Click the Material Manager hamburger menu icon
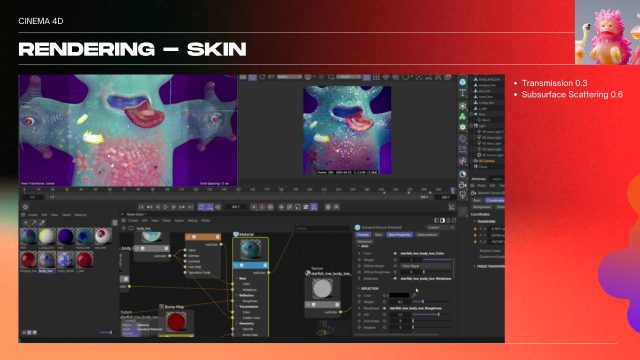 (x=23, y=215)
